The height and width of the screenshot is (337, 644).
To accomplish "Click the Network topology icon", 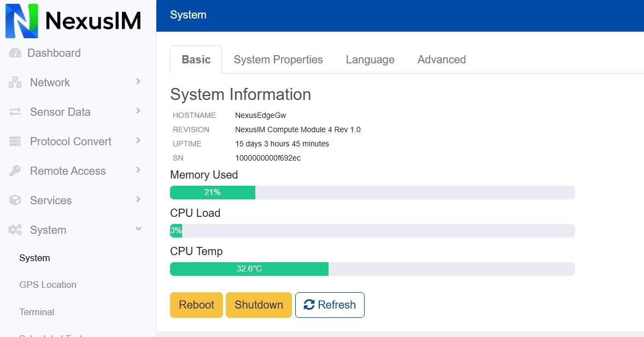I will click(x=15, y=82).
